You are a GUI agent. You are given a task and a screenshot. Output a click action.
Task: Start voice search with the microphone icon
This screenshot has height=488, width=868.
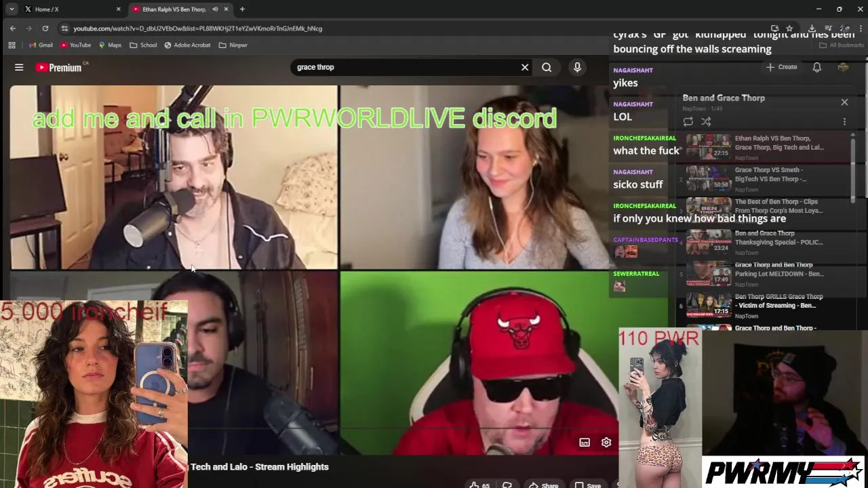tap(577, 67)
